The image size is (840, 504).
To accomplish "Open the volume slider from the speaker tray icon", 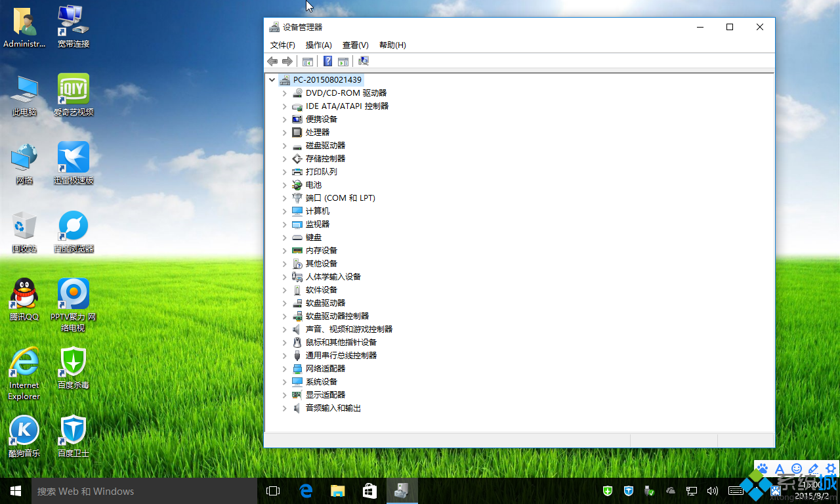I will coord(713,490).
